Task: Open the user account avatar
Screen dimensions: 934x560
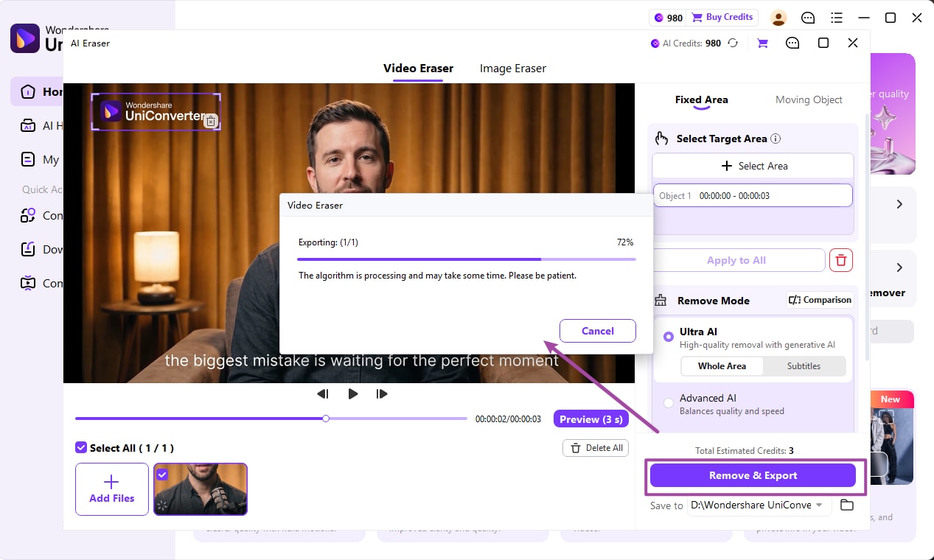Action: click(x=778, y=18)
